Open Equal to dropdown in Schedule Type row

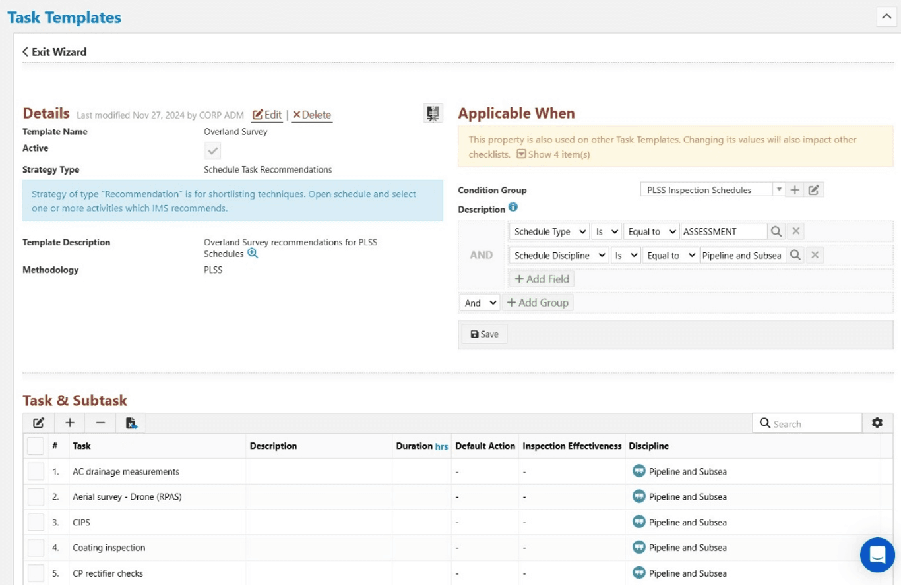pos(651,232)
